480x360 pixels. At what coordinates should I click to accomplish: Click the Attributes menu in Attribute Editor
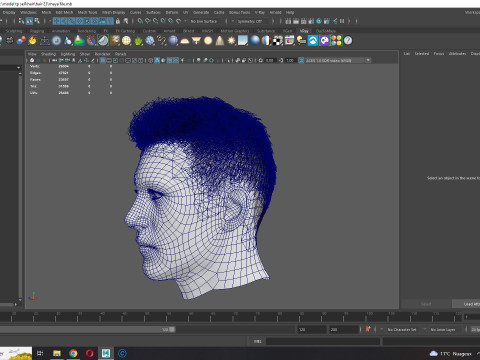pyautogui.click(x=457, y=54)
